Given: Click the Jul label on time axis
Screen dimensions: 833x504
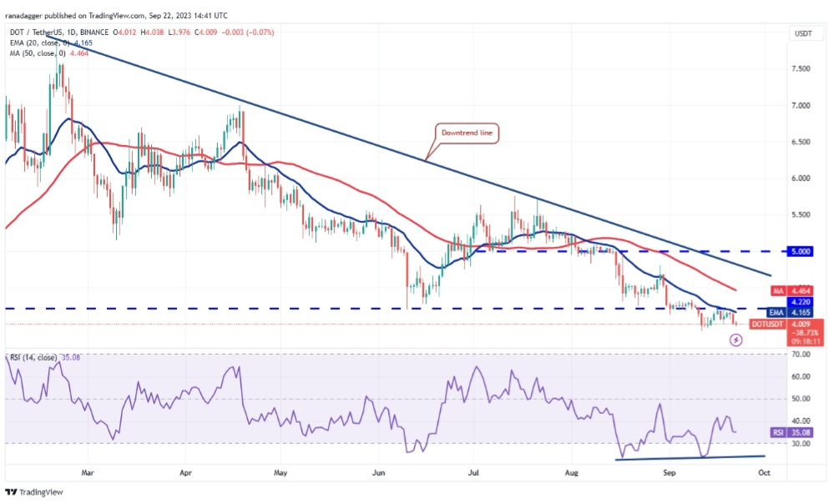Looking at the screenshot, I should [473, 471].
